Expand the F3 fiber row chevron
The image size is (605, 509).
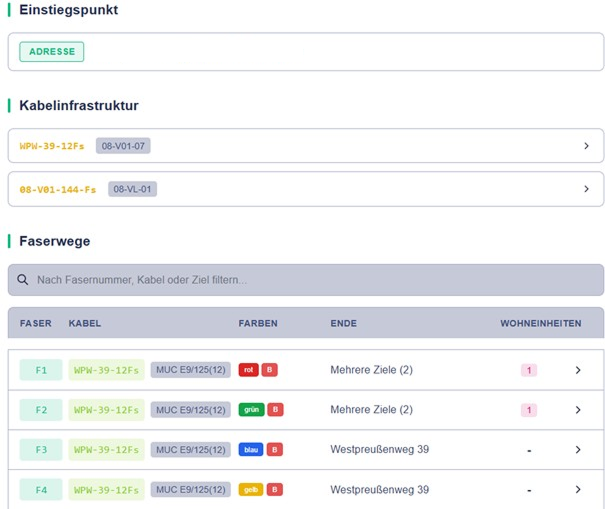[578, 450]
